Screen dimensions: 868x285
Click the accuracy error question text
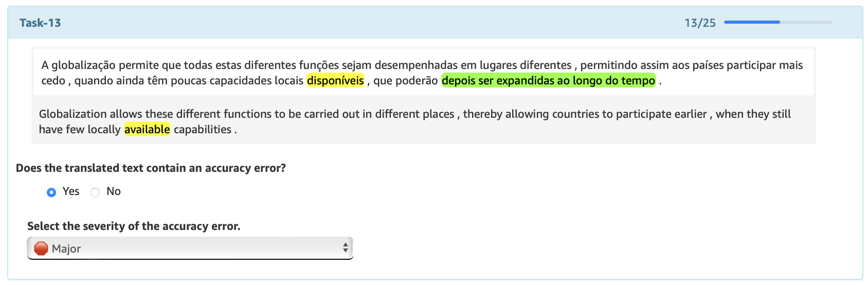point(151,168)
